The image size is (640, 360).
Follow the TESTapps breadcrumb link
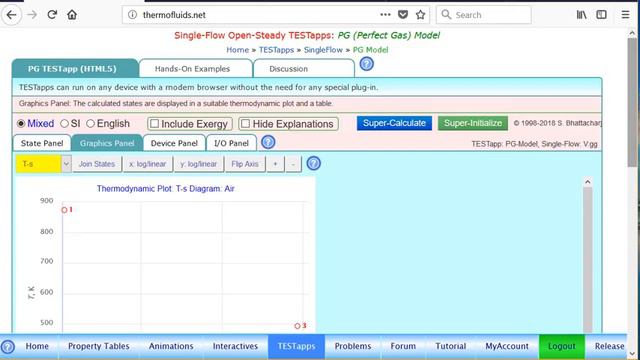coord(276,50)
